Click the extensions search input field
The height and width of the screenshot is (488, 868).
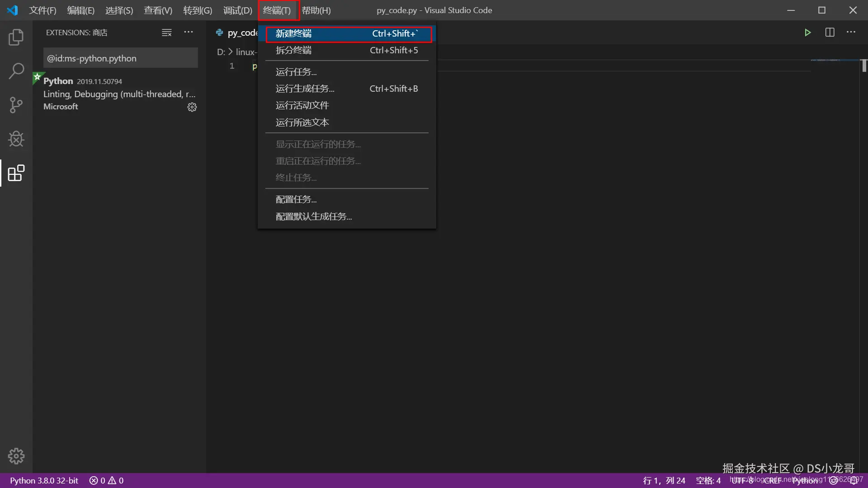coord(120,58)
